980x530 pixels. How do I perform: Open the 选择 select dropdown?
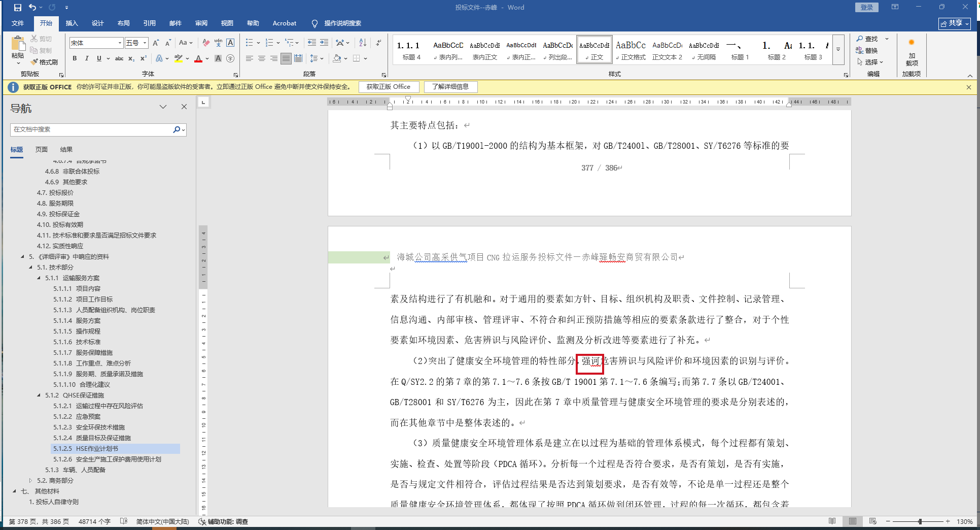[x=870, y=62]
